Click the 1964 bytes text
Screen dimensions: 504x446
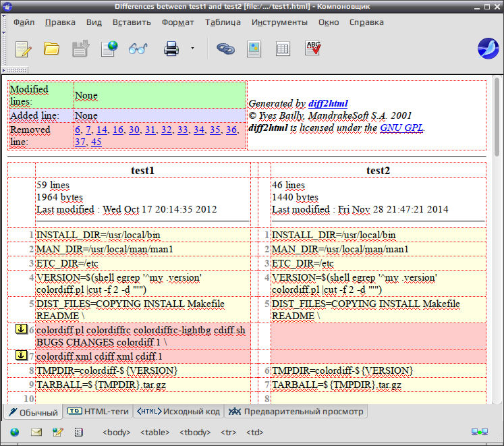coord(59,197)
